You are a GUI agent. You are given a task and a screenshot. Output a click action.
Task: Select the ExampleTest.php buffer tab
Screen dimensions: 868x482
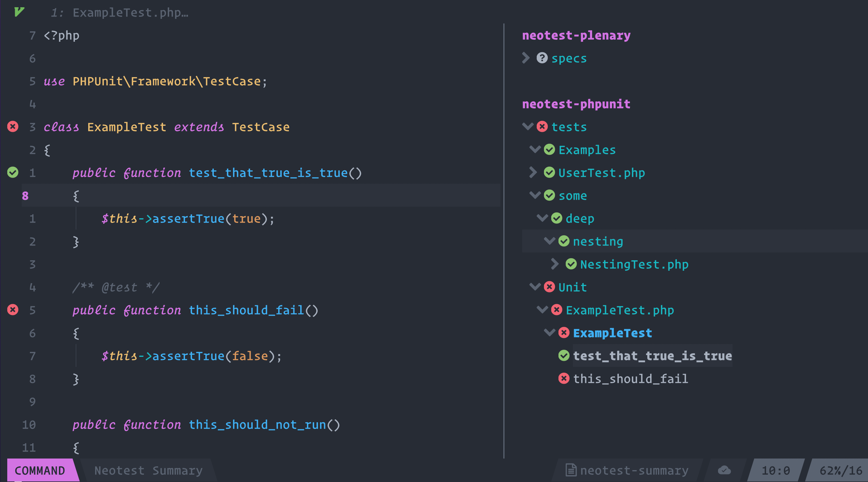coord(120,12)
